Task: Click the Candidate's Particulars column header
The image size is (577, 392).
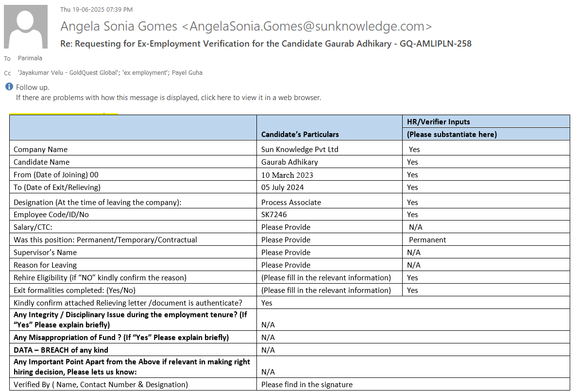Action: [300, 134]
